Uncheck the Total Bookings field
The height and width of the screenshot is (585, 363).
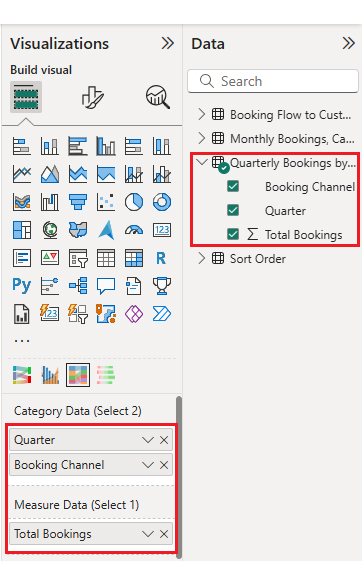(233, 234)
